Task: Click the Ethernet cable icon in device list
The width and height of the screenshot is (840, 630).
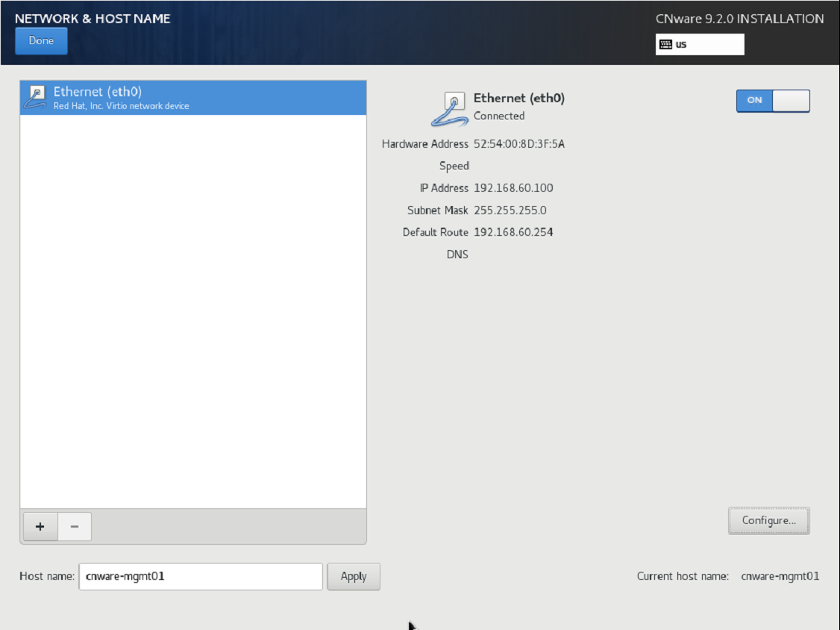Action: [x=36, y=98]
